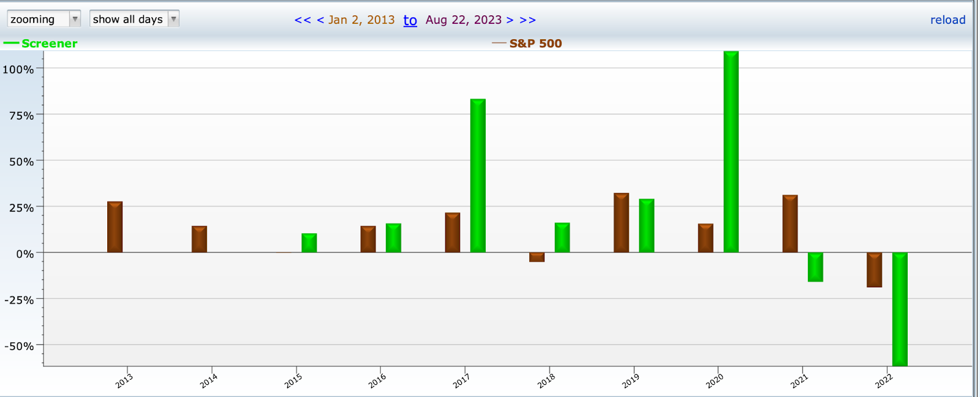The image size is (980, 397).
Task: Step back one period with < link
Action: (x=320, y=20)
